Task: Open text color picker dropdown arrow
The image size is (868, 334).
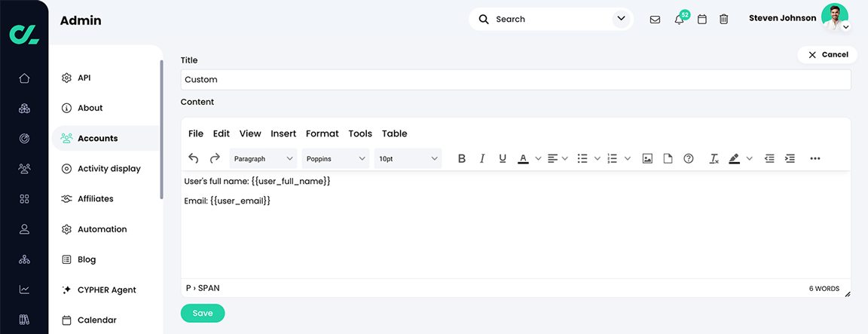Action: 538,158
